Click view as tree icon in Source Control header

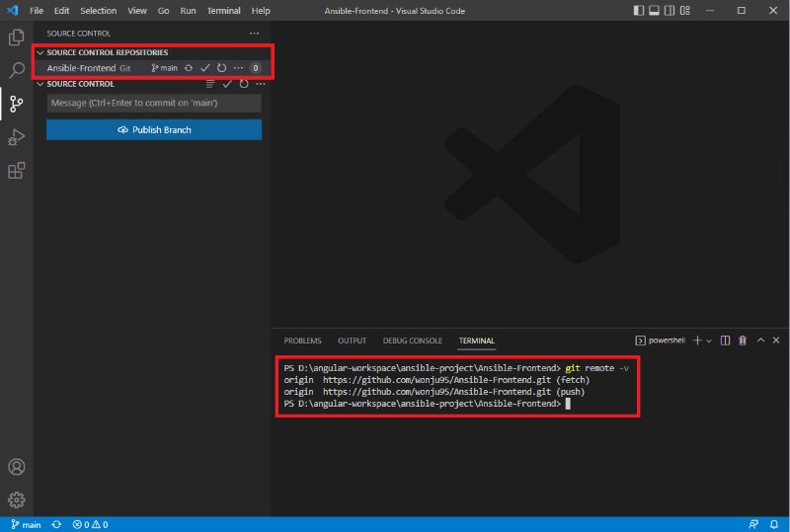point(210,84)
